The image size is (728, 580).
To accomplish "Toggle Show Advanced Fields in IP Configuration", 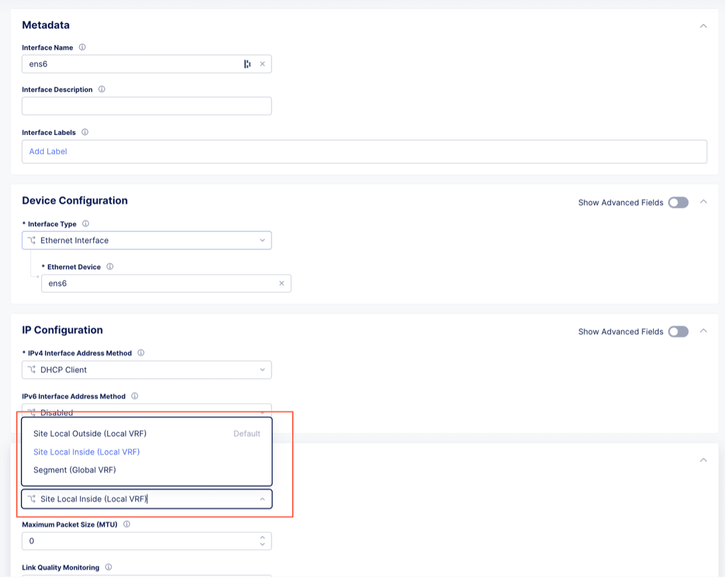I will [x=678, y=331].
